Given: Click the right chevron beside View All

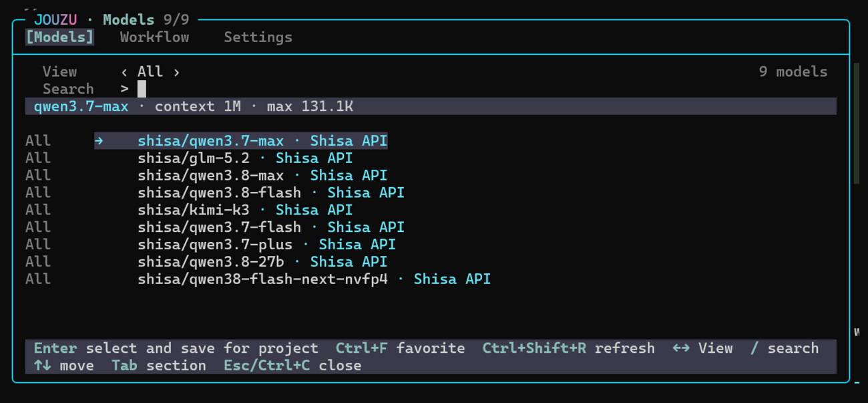Looking at the screenshot, I should [176, 72].
